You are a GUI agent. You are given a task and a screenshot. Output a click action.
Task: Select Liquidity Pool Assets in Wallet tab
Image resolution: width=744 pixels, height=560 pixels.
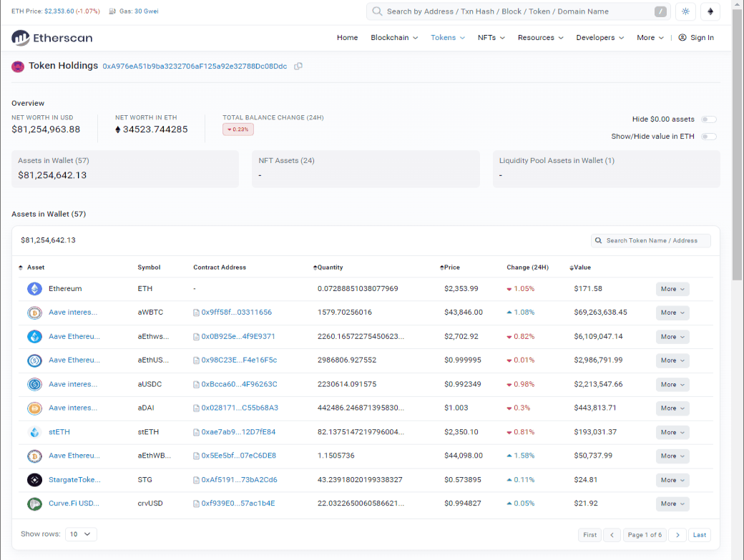coord(607,169)
